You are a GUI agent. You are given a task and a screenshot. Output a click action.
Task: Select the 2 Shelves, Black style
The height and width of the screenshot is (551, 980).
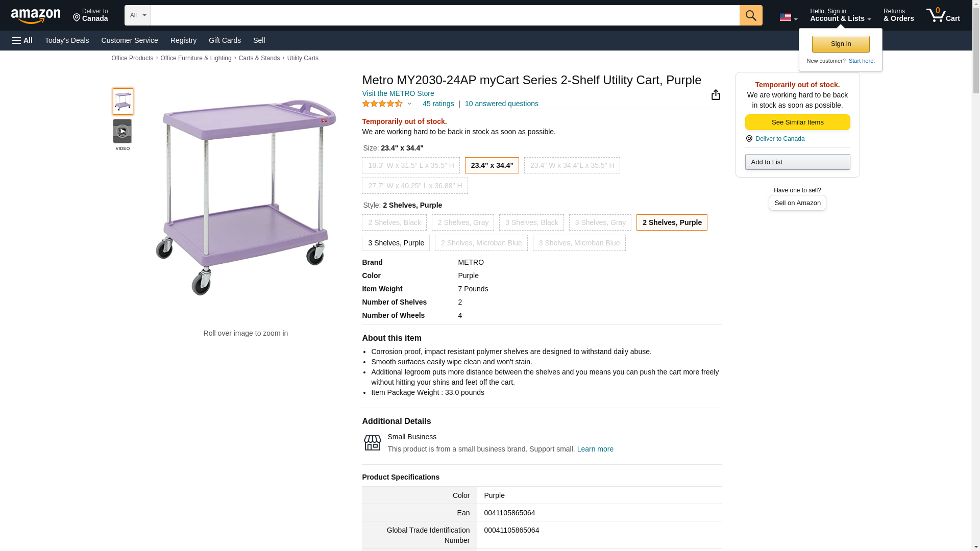pos(394,222)
